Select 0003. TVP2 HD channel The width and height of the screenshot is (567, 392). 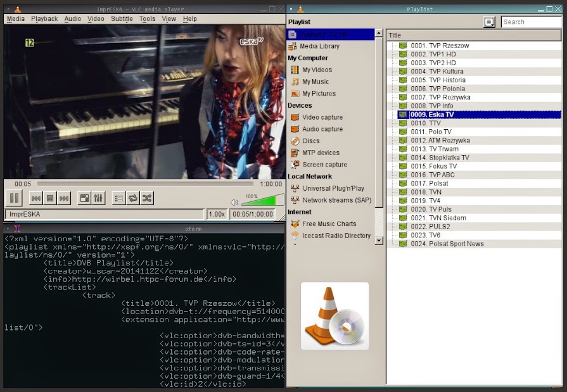coord(474,63)
